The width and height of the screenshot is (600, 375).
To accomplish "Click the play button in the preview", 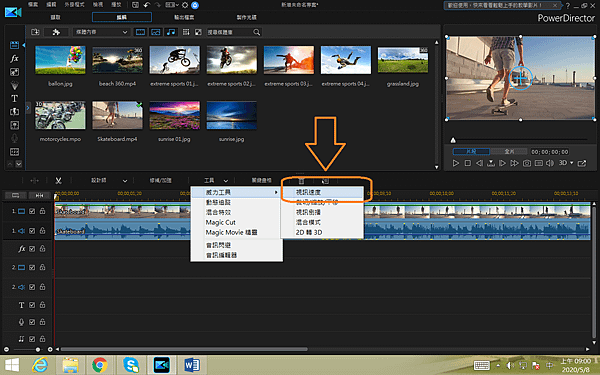I will pos(456,163).
